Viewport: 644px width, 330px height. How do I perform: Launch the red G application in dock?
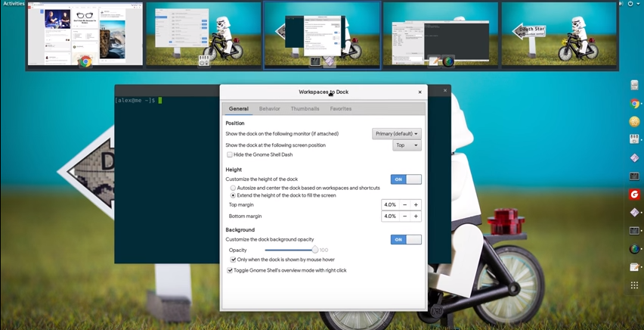[634, 195]
